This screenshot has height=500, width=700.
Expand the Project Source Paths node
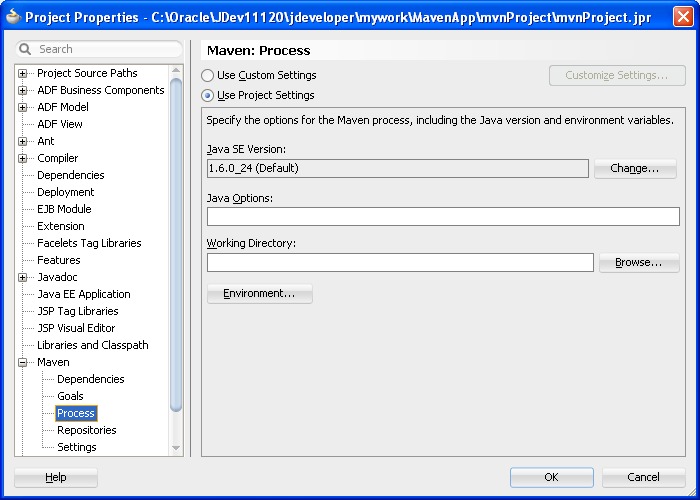(x=23, y=73)
